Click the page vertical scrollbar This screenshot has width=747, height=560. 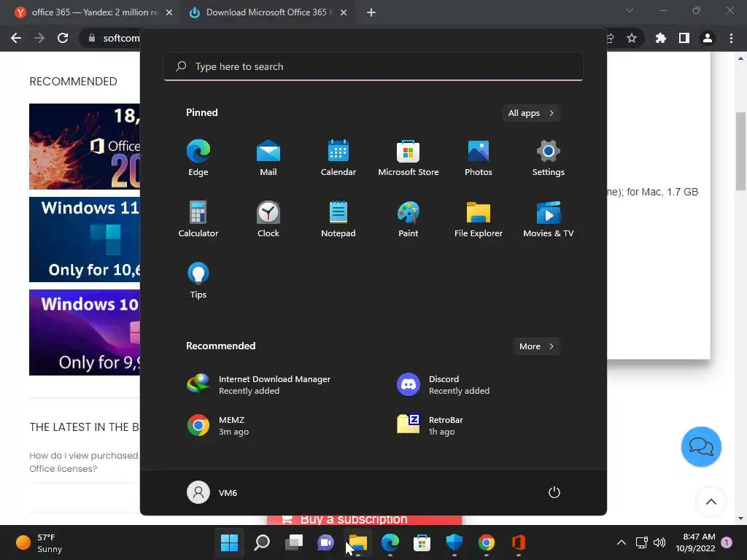740,152
